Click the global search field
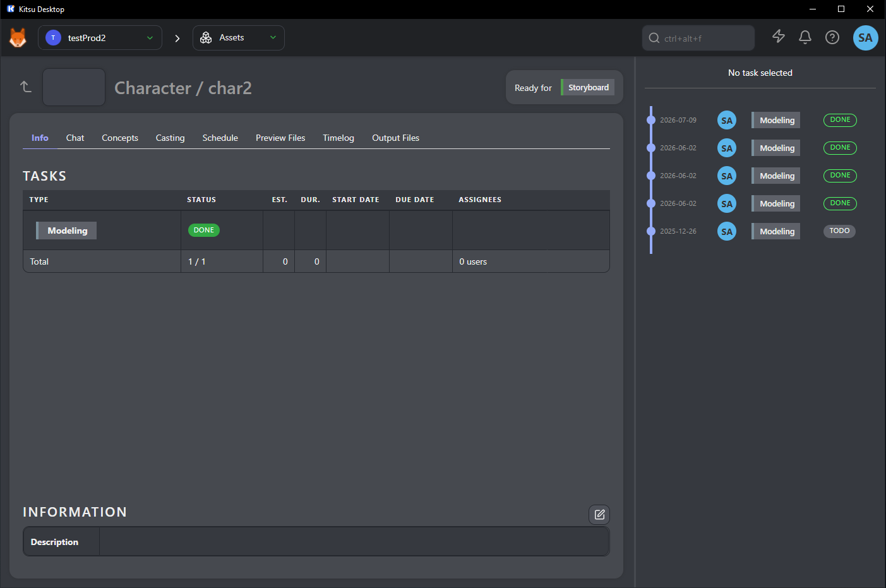Image resolution: width=886 pixels, height=588 pixels. (x=698, y=38)
